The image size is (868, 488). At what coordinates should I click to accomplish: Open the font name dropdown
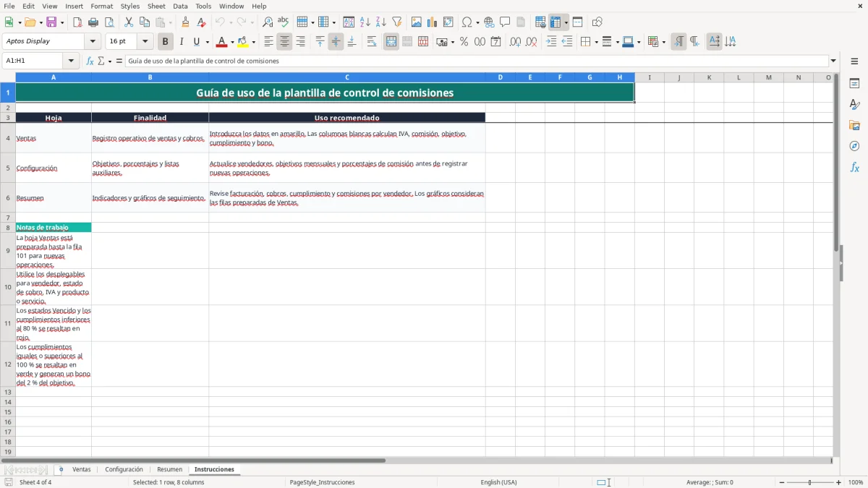(x=94, y=42)
